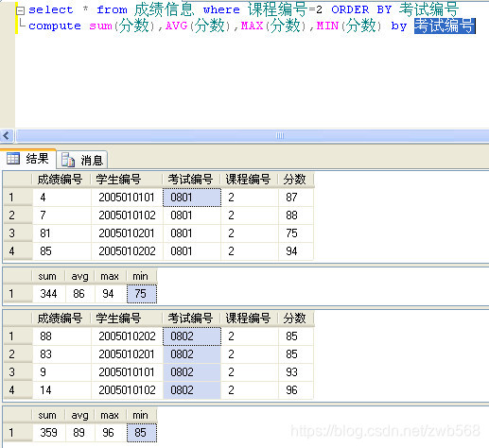The height and width of the screenshot is (448, 489).
Task: Select student number 2005010101 with score 87
Action: pos(127,198)
